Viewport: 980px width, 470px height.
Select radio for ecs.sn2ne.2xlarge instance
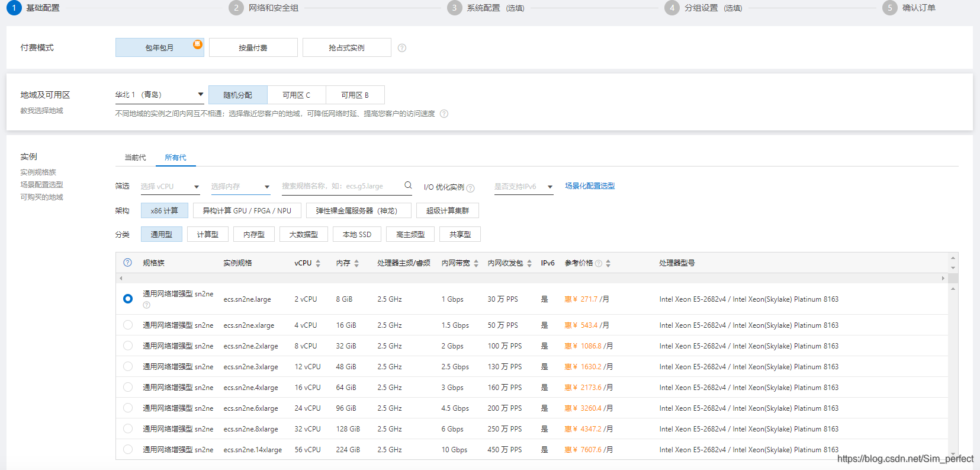pos(128,346)
